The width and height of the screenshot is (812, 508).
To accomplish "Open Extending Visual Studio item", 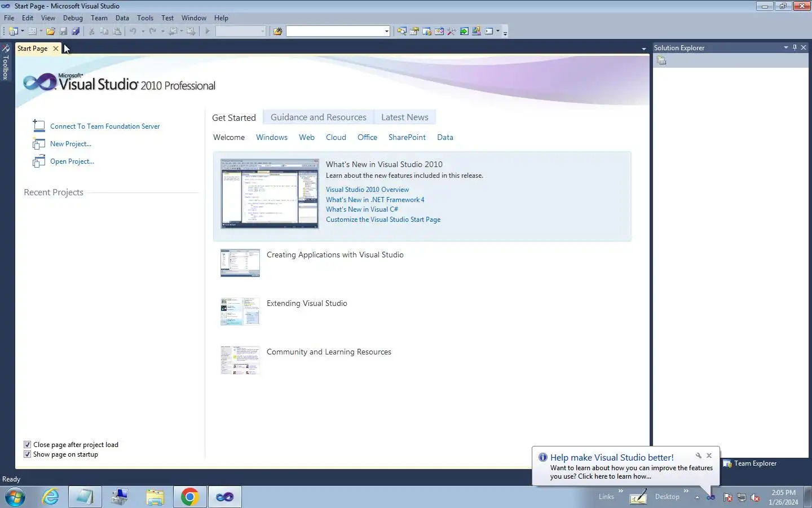I will point(307,303).
